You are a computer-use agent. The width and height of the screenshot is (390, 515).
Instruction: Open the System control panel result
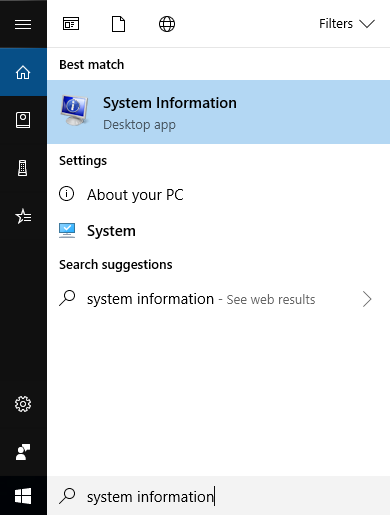click(219, 231)
